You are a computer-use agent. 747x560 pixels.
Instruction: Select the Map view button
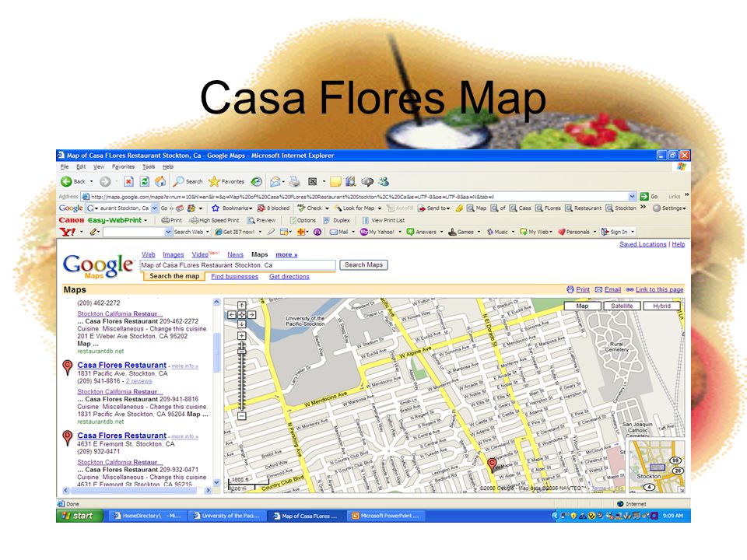(582, 306)
